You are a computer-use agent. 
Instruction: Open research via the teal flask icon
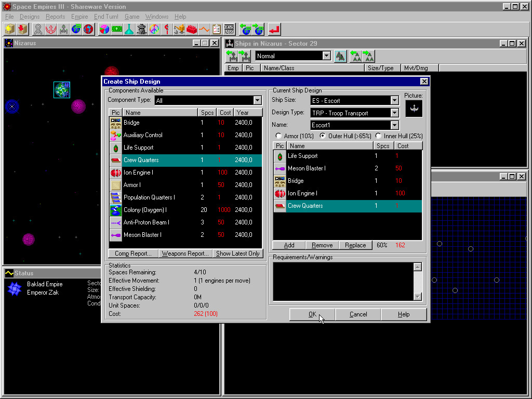click(x=129, y=29)
